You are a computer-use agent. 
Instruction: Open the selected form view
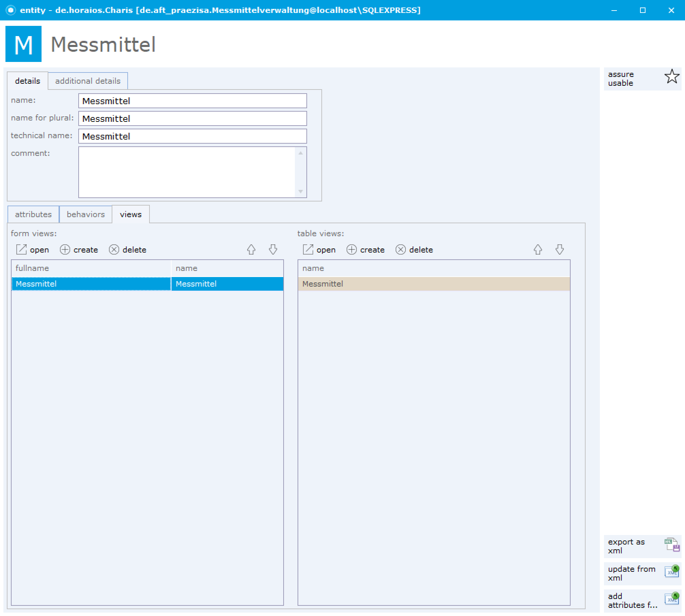tap(32, 249)
